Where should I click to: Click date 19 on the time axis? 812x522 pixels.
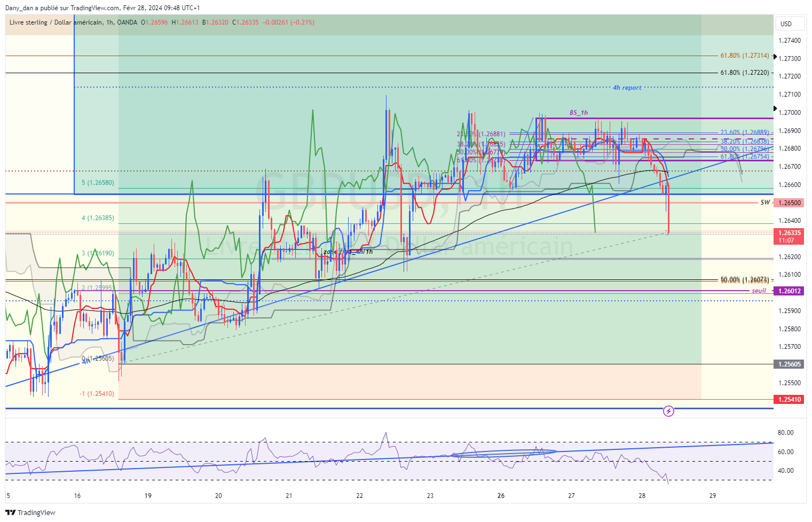pos(148,496)
